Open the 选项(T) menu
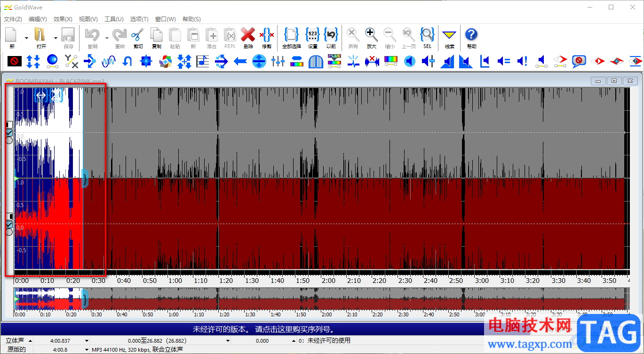This screenshot has width=644, height=354. (139, 19)
